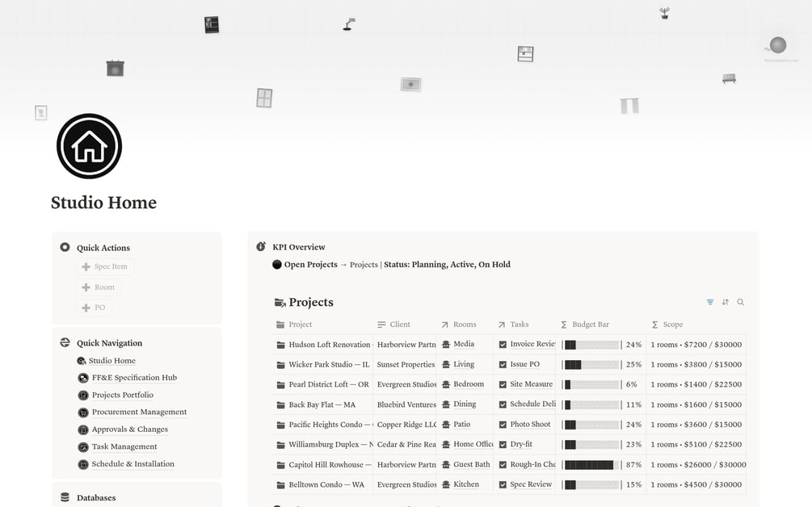Click the Approvals & Changes page icon

click(x=83, y=430)
